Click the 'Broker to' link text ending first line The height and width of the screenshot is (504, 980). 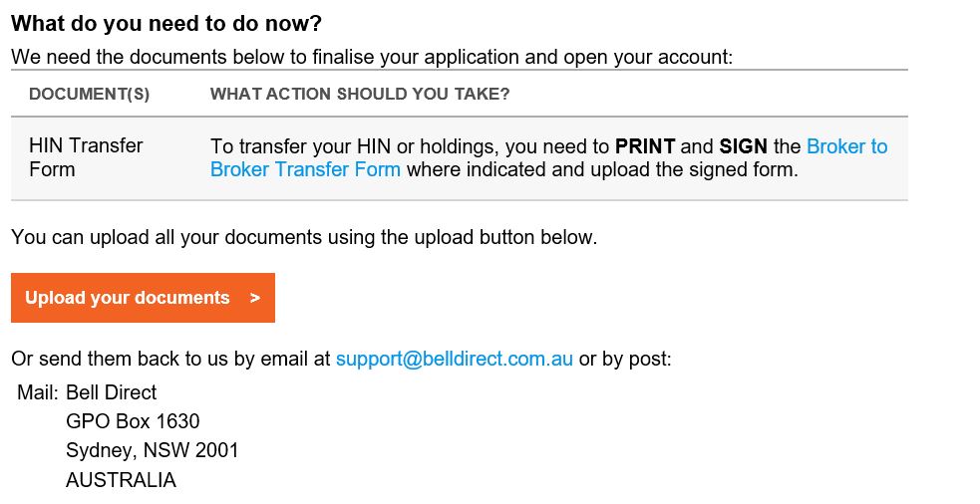846,146
